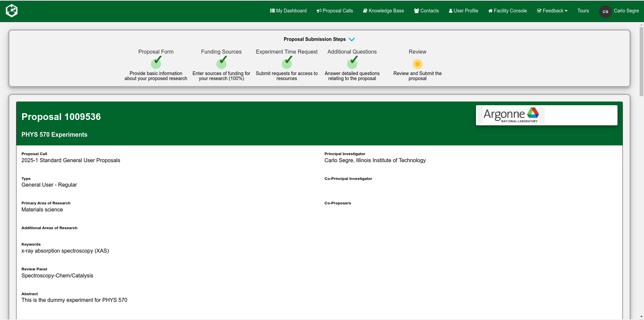Click the scrollbar down arrow

pos(641,317)
